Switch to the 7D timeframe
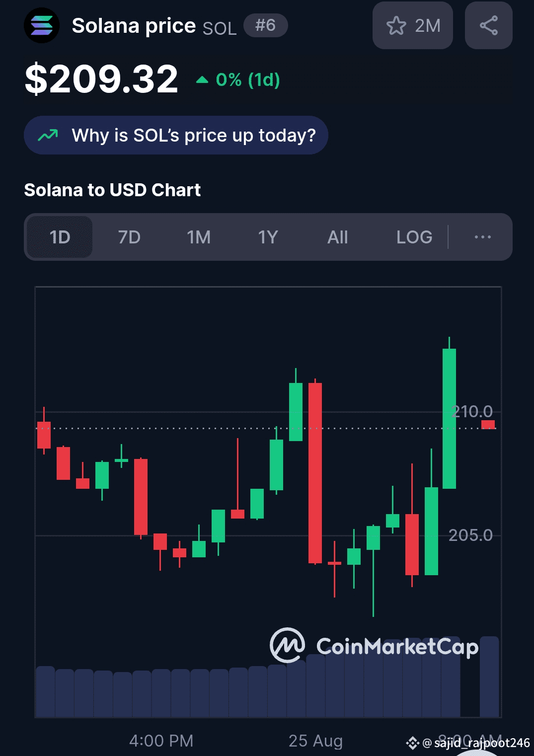This screenshot has width=534, height=756. (x=129, y=237)
